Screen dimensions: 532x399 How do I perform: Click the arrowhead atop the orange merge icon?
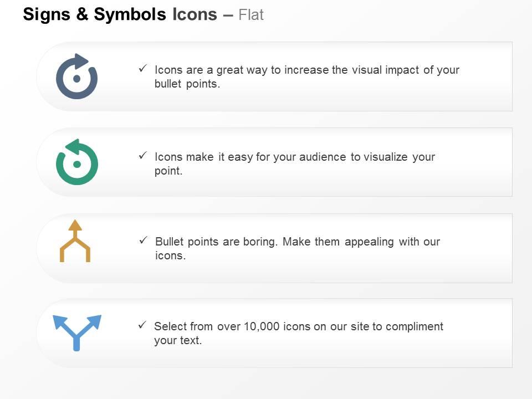(75, 226)
